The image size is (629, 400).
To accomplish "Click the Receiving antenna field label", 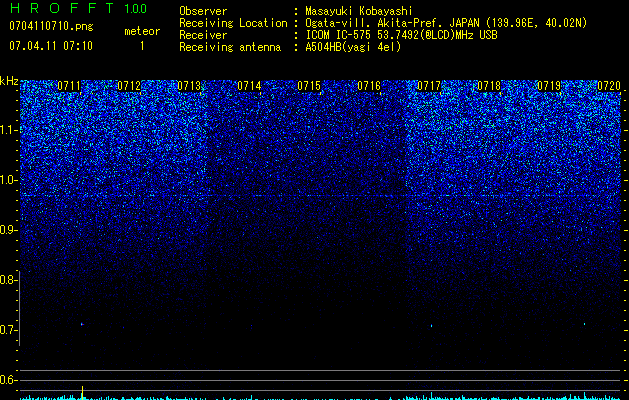I will tap(230, 47).
